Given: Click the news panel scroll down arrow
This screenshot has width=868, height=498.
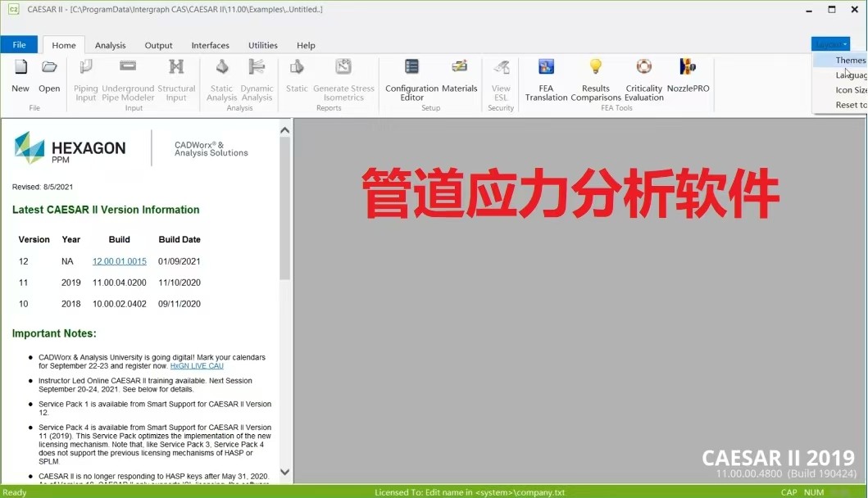Looking at the screenshot, I should point(284,472).
